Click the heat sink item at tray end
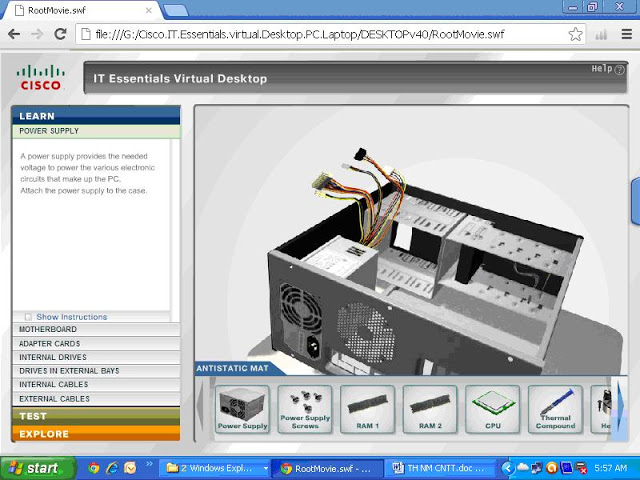 click(603, 409)
